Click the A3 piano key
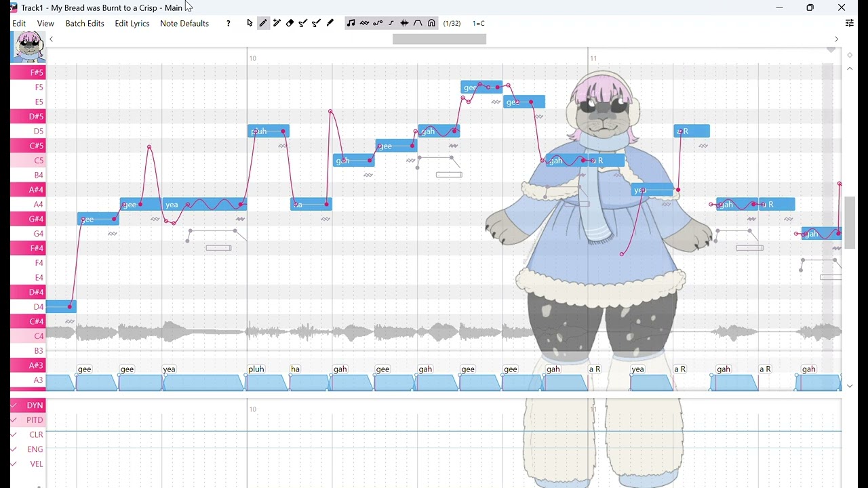The image size is (868, 488). pos(28,381)
